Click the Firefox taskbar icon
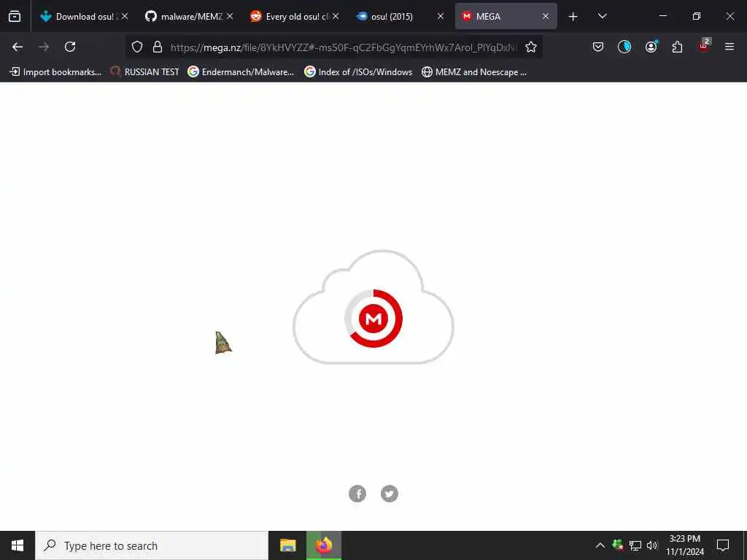This screenshot has width=747, height=560. 324,545
